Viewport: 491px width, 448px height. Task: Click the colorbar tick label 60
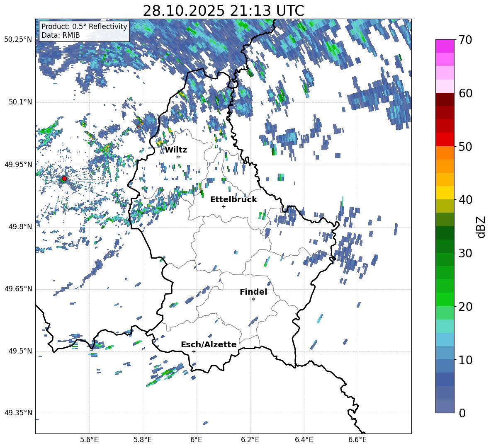(465, 93)
